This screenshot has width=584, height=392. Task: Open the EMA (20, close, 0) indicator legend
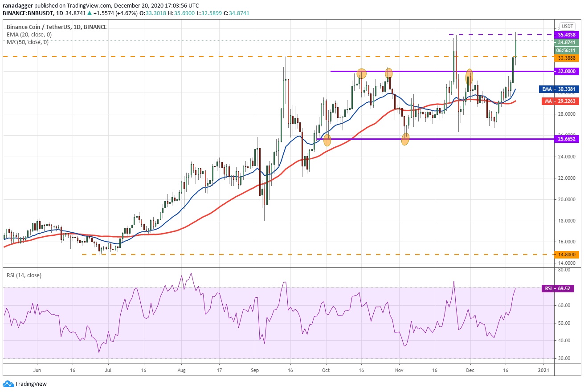tap(28, 35)
